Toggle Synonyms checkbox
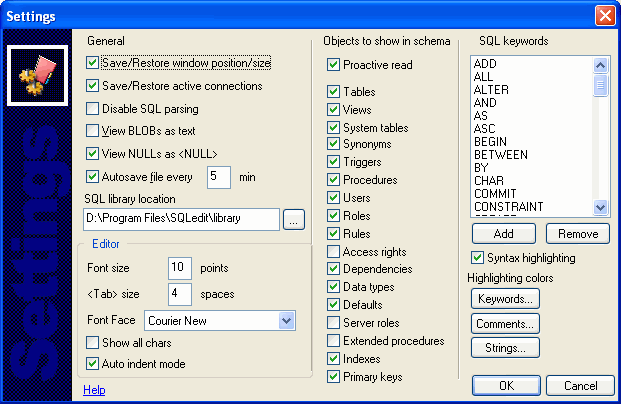 click(333, 144)
